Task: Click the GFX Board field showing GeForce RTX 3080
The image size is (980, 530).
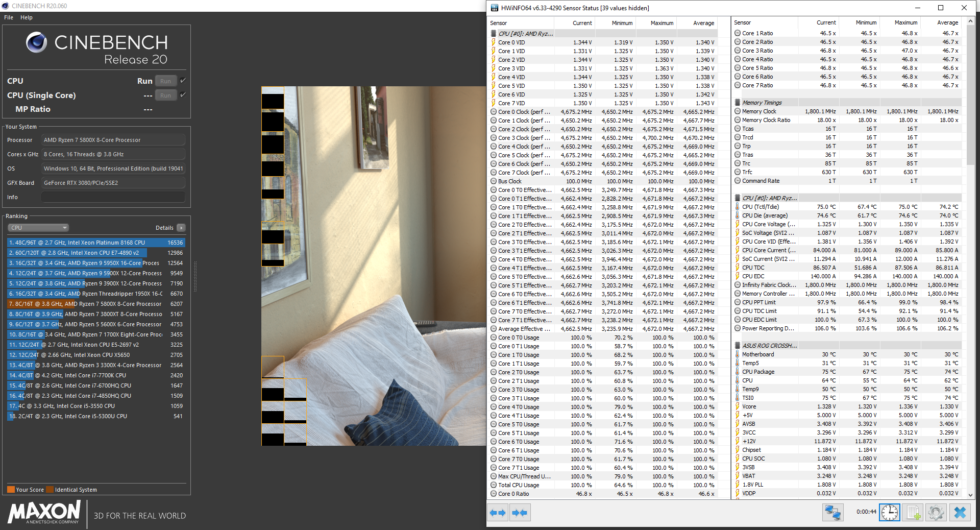Action: (113, 183)
